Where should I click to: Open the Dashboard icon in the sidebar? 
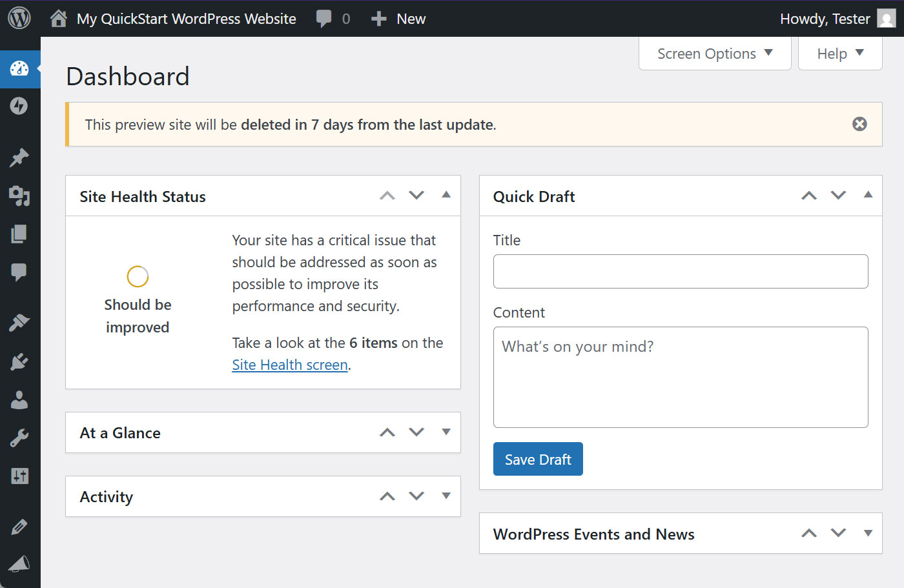[20, 69]
